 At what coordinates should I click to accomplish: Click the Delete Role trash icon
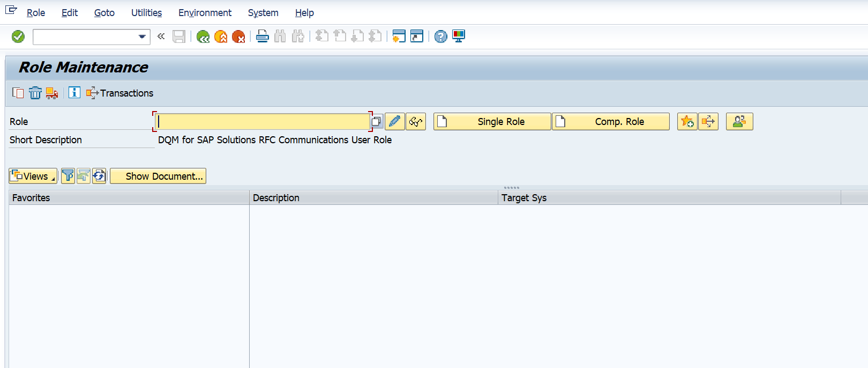pyautogui.click(x=35, y=93)
